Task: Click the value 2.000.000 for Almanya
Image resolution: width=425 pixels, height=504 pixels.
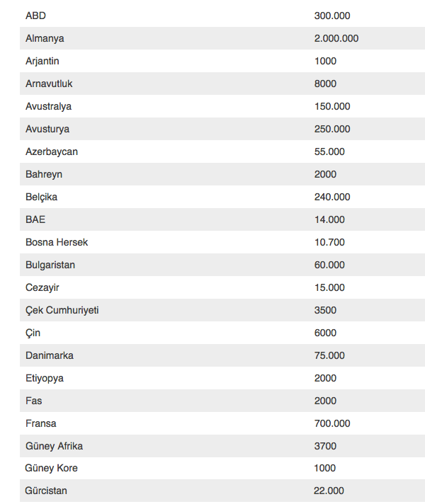Action: click(336, 38)
